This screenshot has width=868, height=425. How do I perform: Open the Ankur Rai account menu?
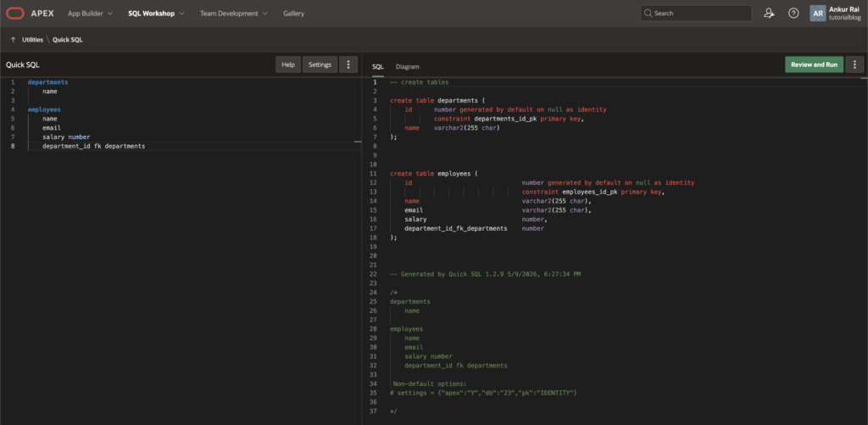837,14
